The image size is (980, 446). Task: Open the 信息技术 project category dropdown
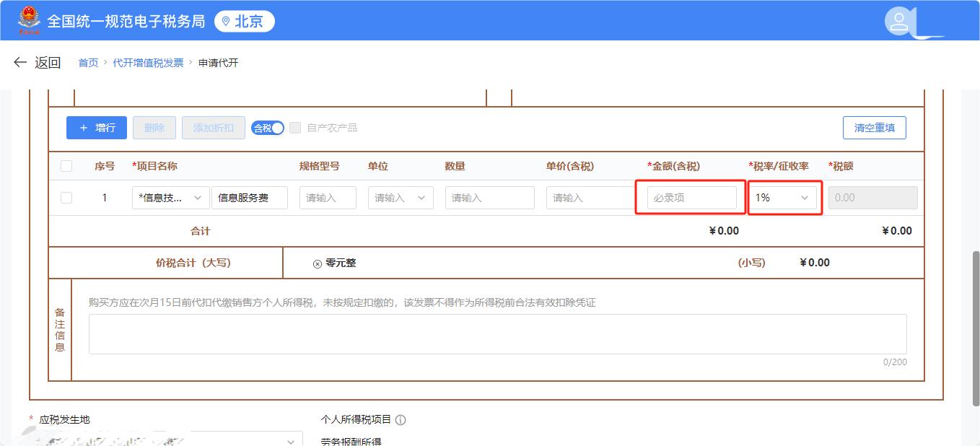pyautogui.click(x=170, y=198)
